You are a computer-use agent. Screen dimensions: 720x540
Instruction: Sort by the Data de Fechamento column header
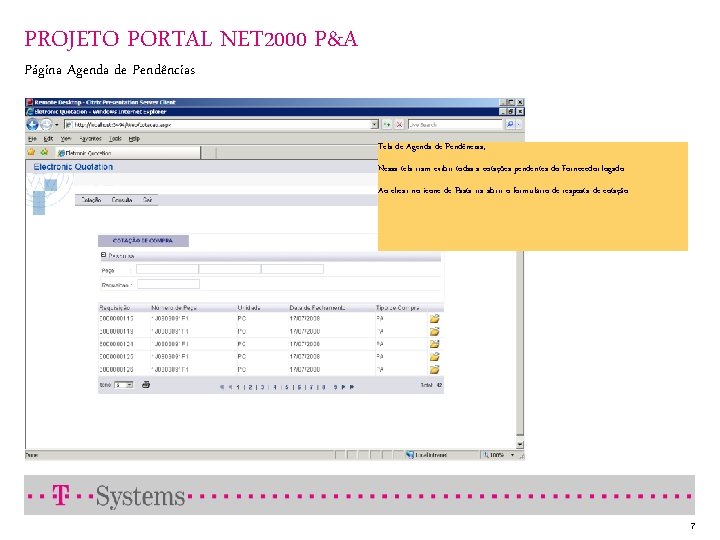coord(317,308)
